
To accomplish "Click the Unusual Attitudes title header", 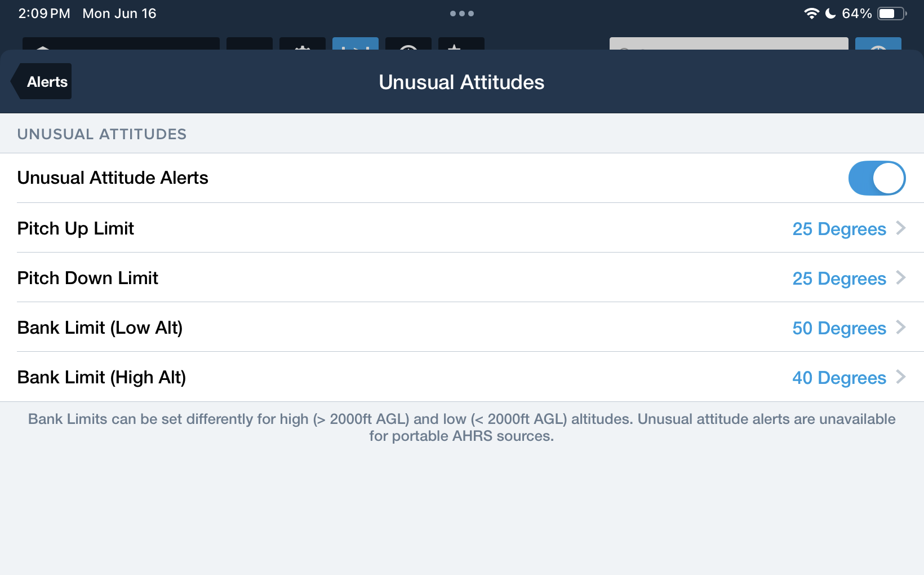I will (x=461, y=82).
